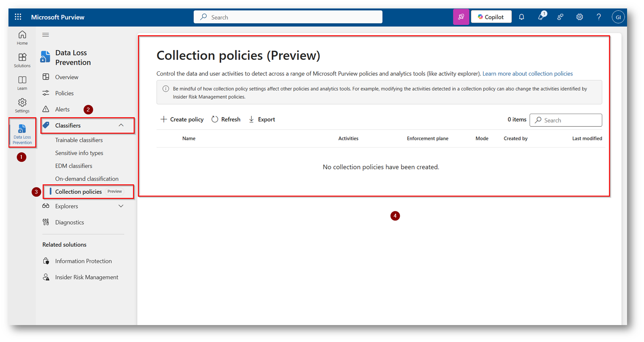Viewport: 644px width, 342px height.
Task: Expand the Explorers section chevron
Action: pyautogui.click(x=121, y=206)
